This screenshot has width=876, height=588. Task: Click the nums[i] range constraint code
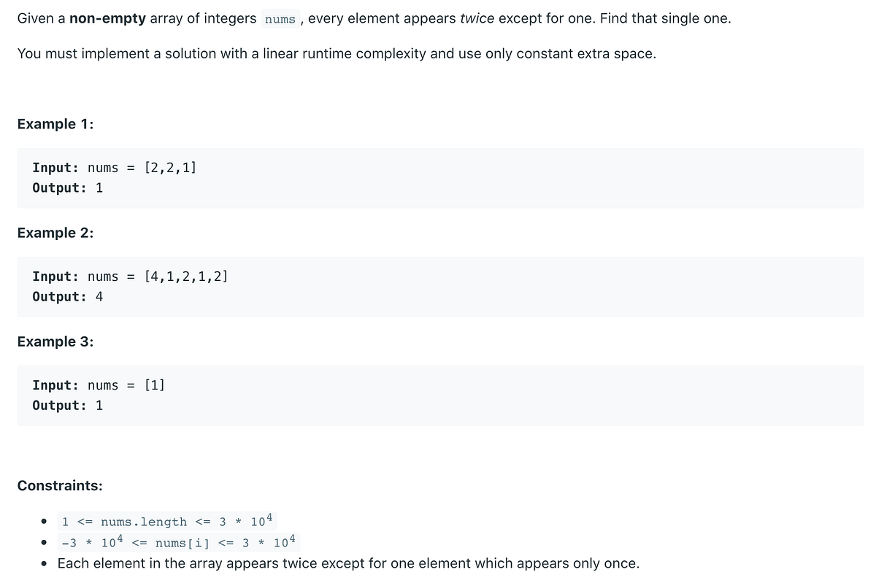coord(179,542)
